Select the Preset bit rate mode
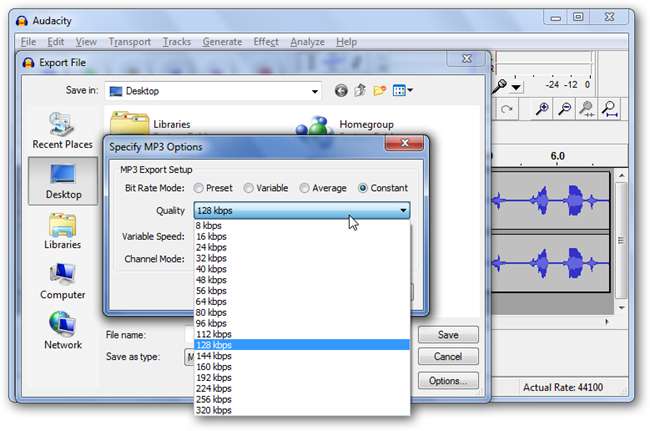Viewport: 650px width, 431px height. (x=200, y=188)
